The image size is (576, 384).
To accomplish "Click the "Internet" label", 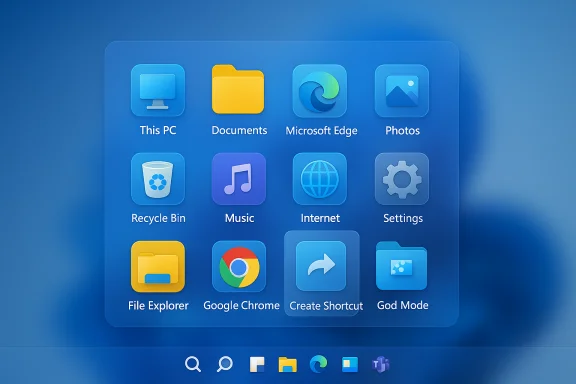I will point(320,218).
